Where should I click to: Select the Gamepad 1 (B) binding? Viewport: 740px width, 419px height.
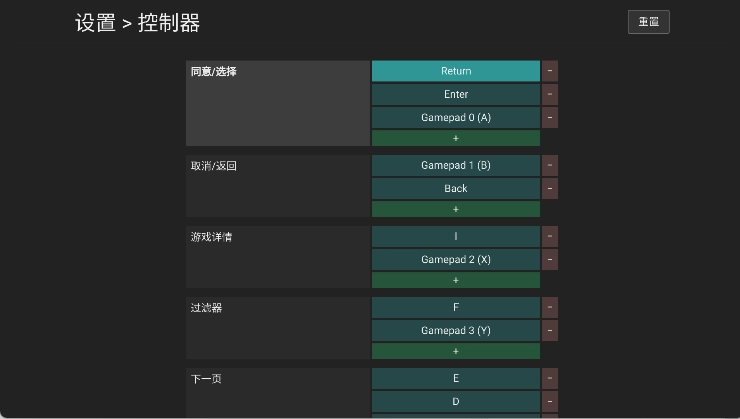tap(455, 165)
